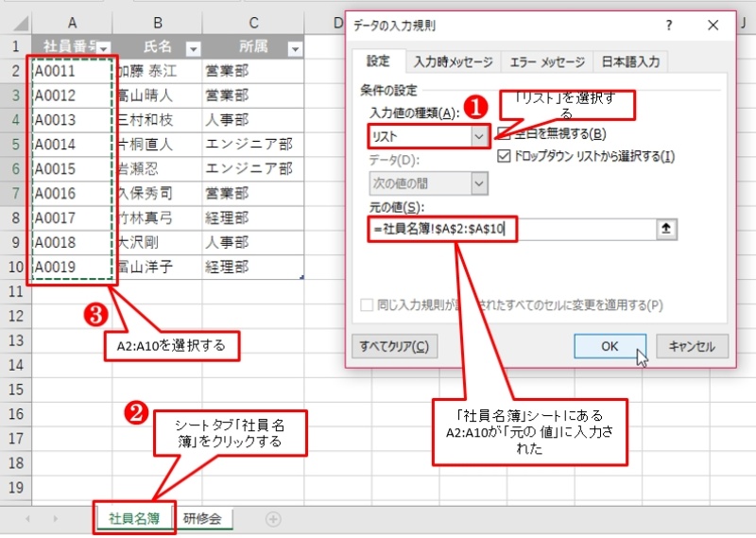The width and height of the screenshot is (756, 538).
Task: Switch to the エラー メッセージ tab
Action: tap(547, 62)
